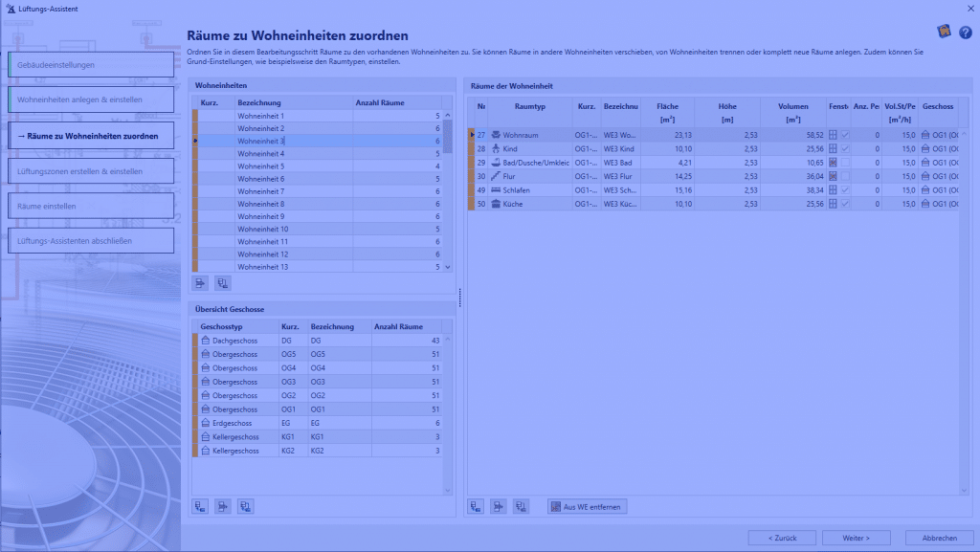Click the leftmost icon button under the Räume table

point(476,506)
